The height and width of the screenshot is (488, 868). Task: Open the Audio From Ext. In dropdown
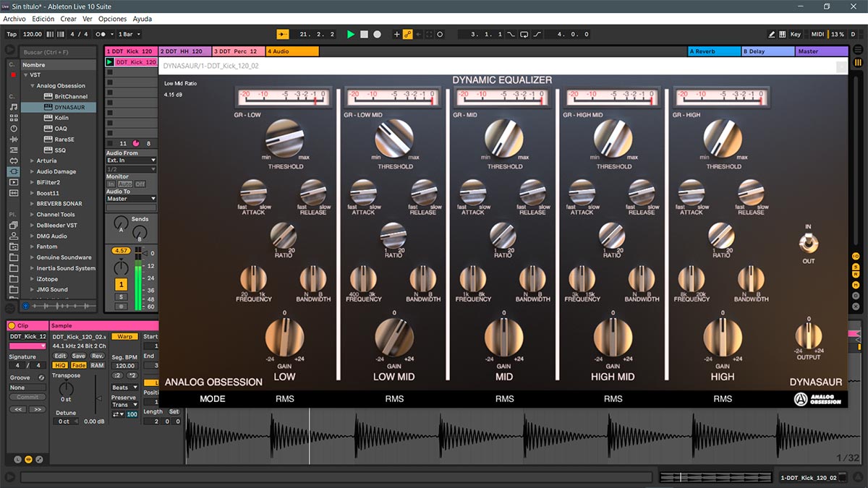tap(131, 160)
